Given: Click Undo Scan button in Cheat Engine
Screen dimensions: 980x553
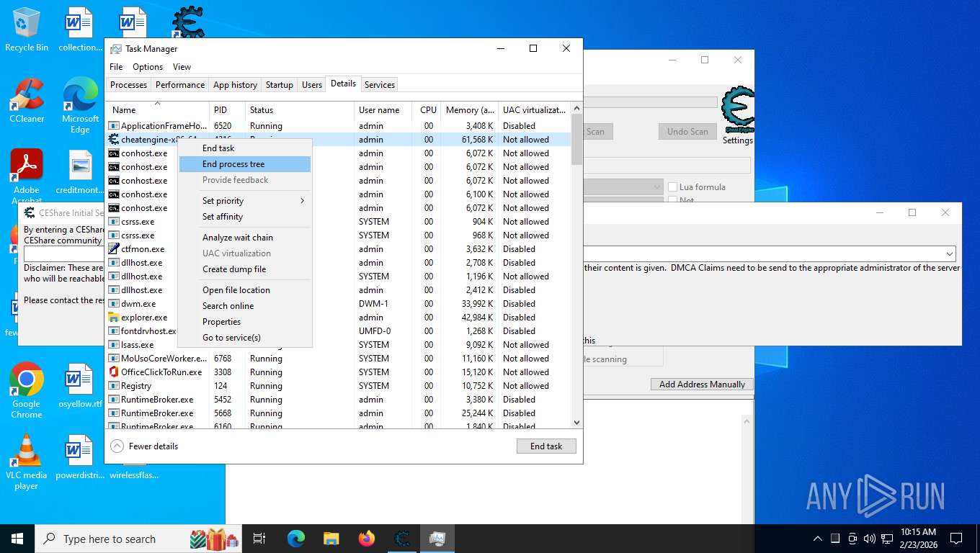Looking at the screenshot, I should click(687, 132).
